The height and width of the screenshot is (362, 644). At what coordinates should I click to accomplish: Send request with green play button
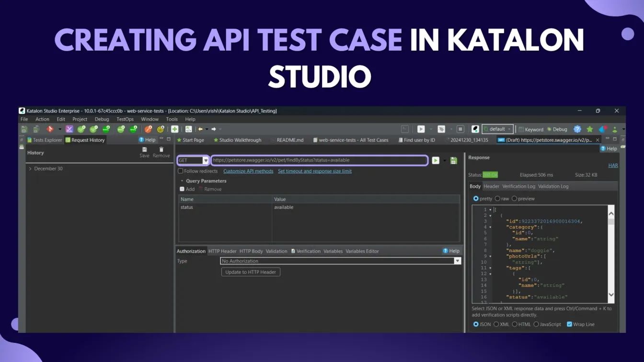pos(435,160)
